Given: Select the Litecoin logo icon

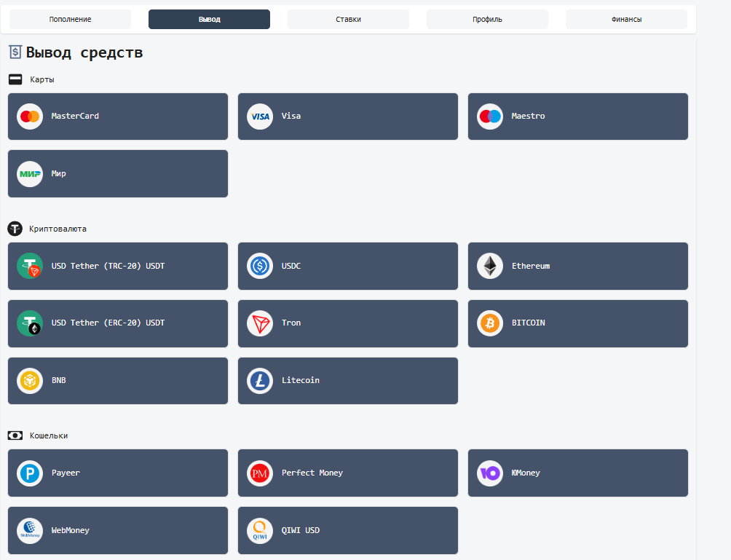Looking at the screenshot, I should pos(260,380).
